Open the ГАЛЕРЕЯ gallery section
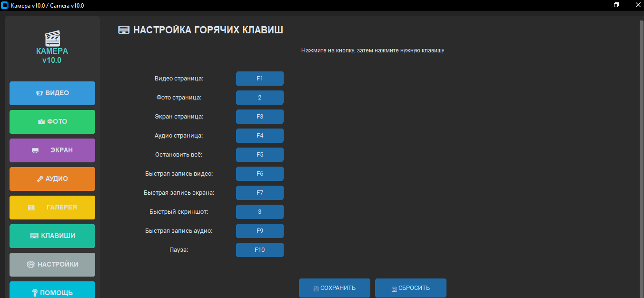The height and width of the screenshot is (298, 644). coord(52,208)
